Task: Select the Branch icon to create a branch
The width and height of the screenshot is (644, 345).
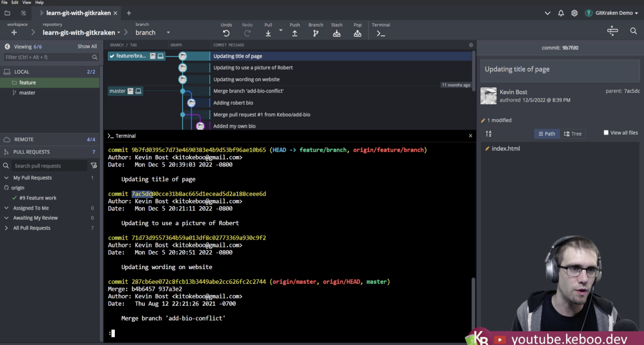Action: coord(315,32)
